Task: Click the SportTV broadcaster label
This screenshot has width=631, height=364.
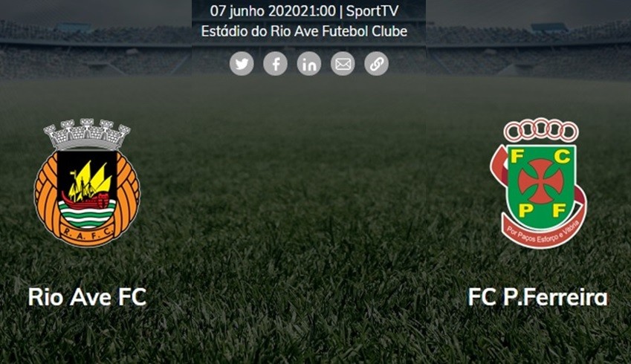Action: point(372,11)
